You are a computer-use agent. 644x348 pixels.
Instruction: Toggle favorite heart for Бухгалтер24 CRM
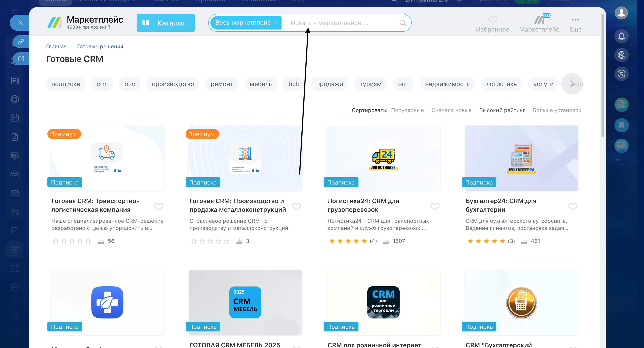(572, 206)
